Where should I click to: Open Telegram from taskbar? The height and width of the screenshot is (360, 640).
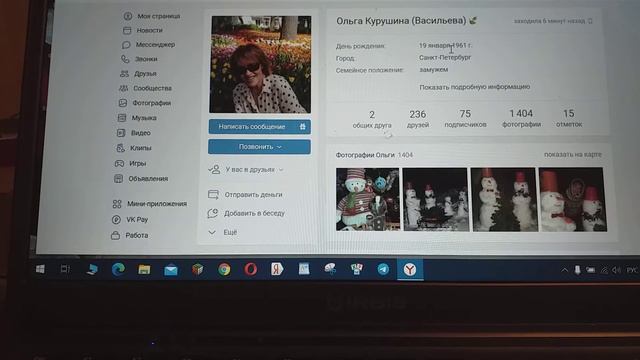click(x=383, y=269)
